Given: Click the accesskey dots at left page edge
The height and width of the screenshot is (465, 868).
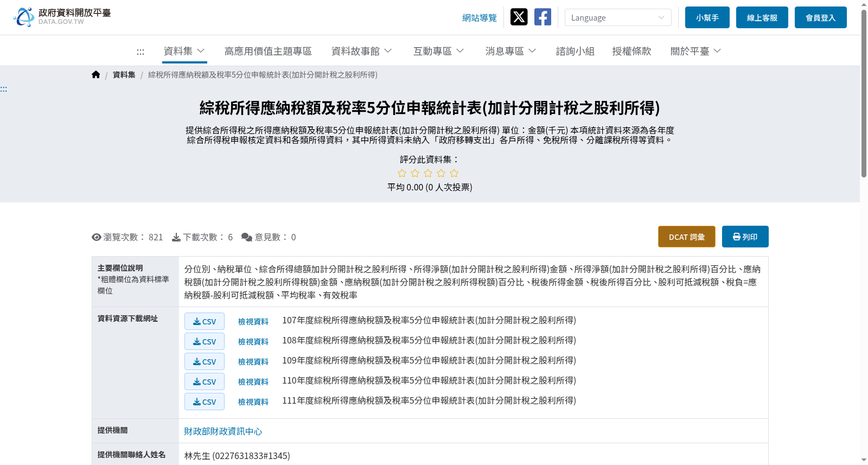Looking at the screenshot, I should click(4, 89).
